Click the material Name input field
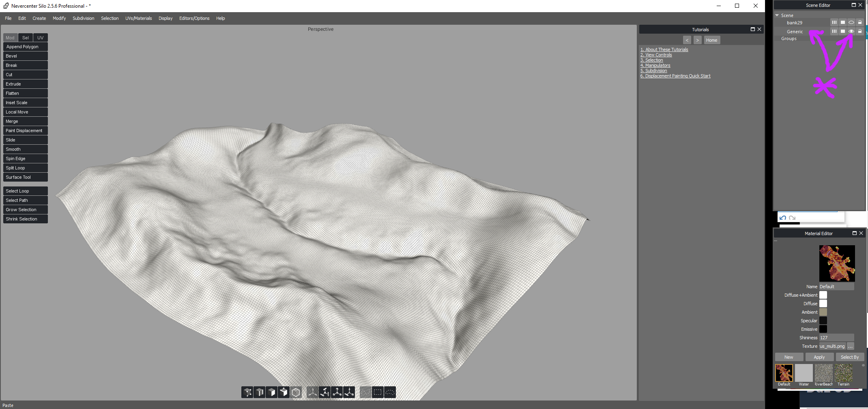This screenshot has width=868, height=409. click(836, 287)
